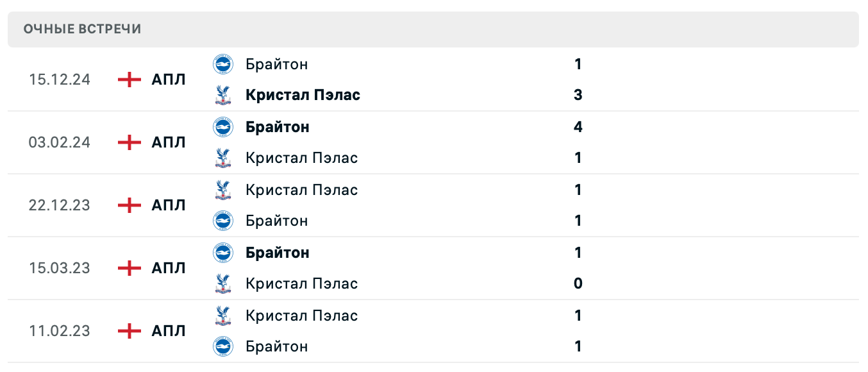Click England flag beside the 11.02.23 match

(x=129, y=331)
